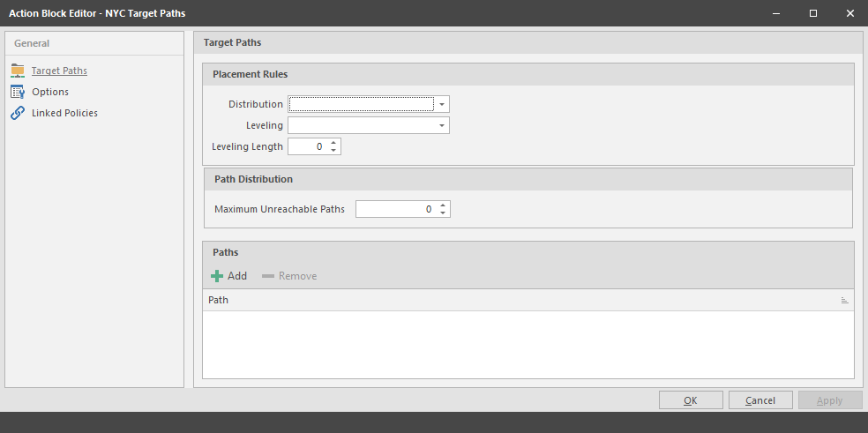Viewport: 868px width, 433px height.
Task: Decrease Maximum Unreachable Paths value
Action: click(443, 213)
